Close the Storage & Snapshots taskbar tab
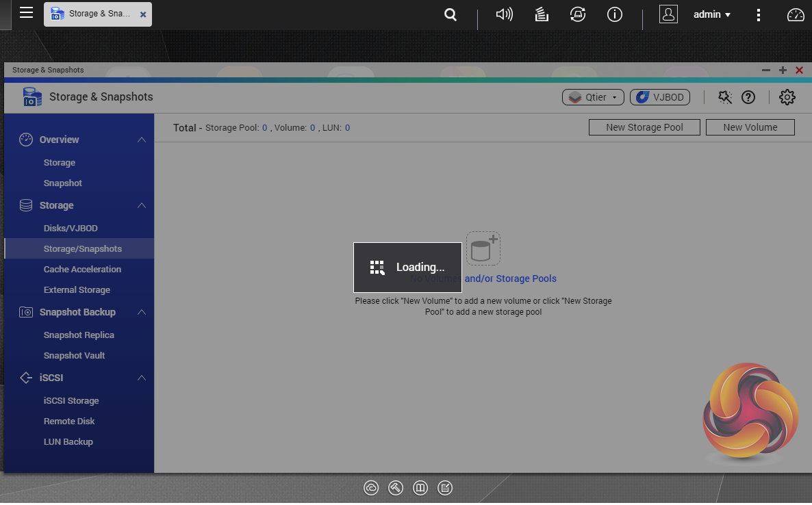The height and width of the screenshot is (505, 812). coord(143,15)
